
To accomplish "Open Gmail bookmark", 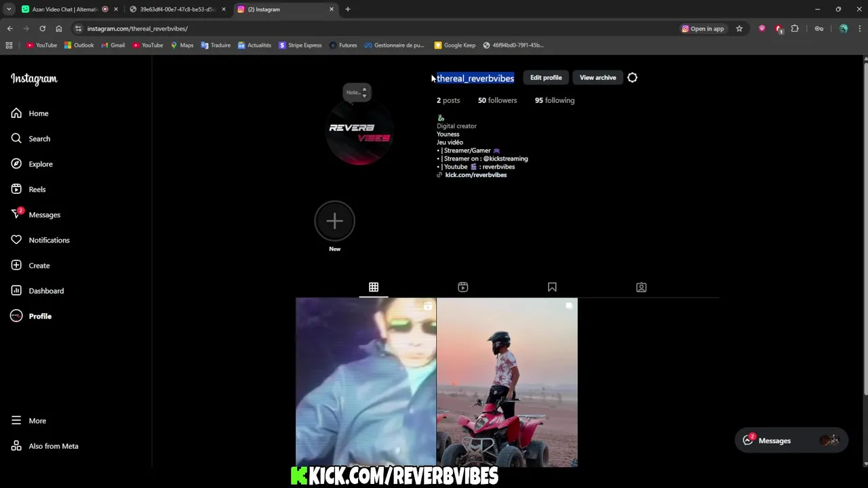I will 113,45.
